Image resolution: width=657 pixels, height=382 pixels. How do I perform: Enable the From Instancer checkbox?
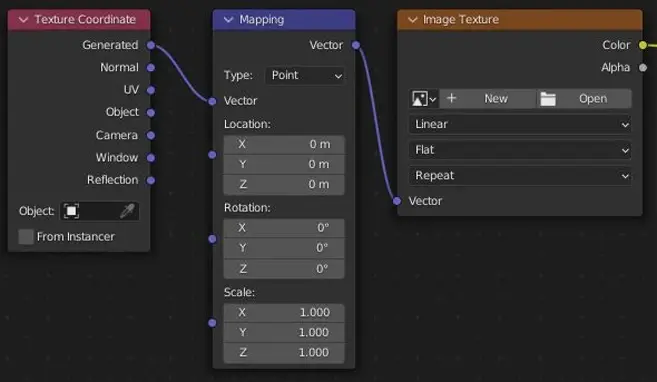pyautogui.click(x=26, y=237)
